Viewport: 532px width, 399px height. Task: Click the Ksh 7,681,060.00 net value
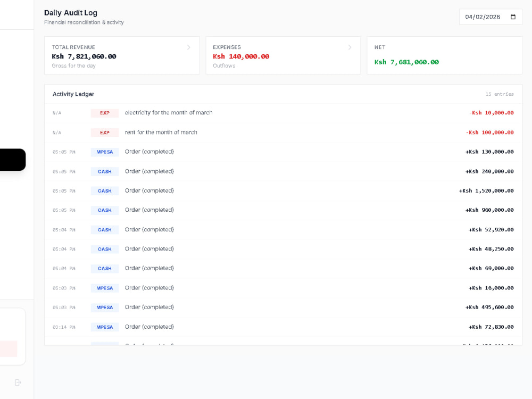tap(406, 62)
